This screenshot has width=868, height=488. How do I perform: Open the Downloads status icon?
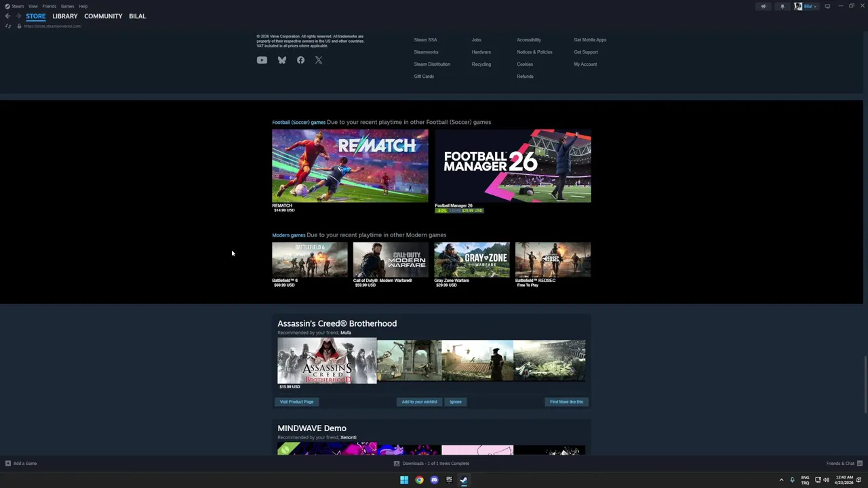[397, 464]
